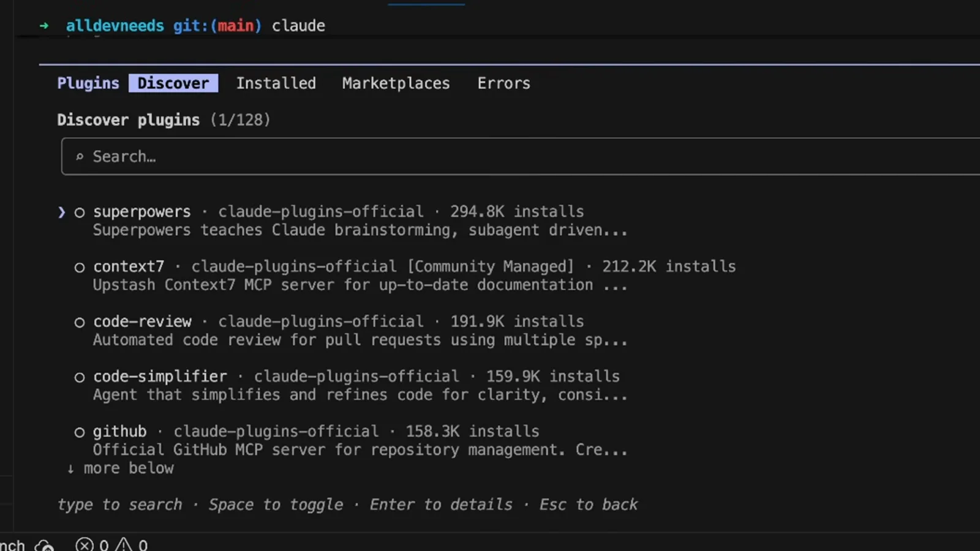Toggle the code-simplifier plugin circle
The width and height of the screenshot is (980, 551).
click(x=80, y=378)
